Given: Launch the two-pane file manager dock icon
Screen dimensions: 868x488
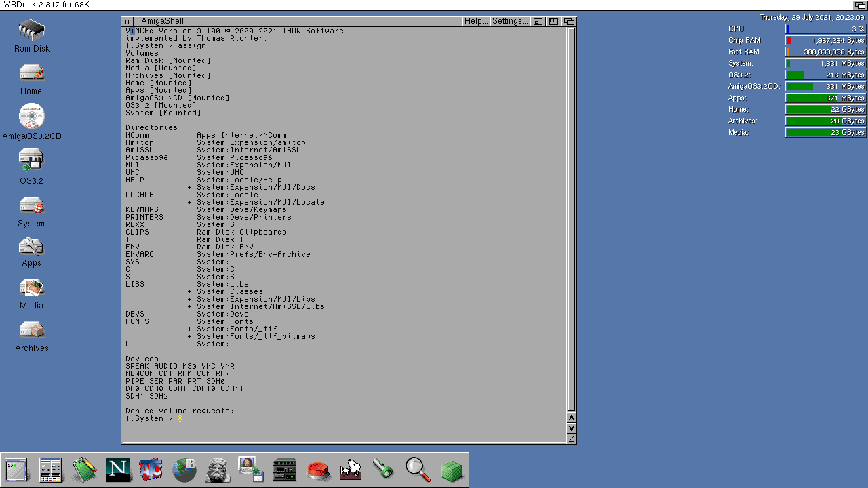Looking at the screenshot, I should [51, 470].
